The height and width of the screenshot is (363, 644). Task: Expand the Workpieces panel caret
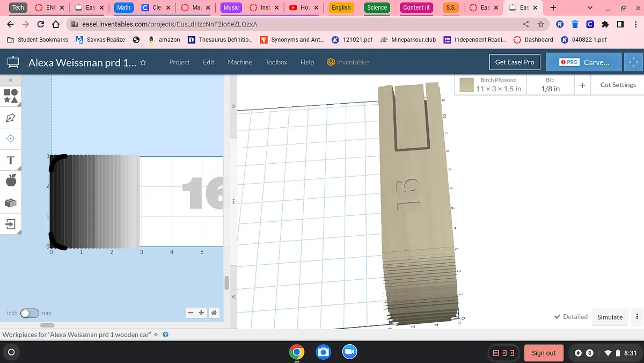pos(156,335)
